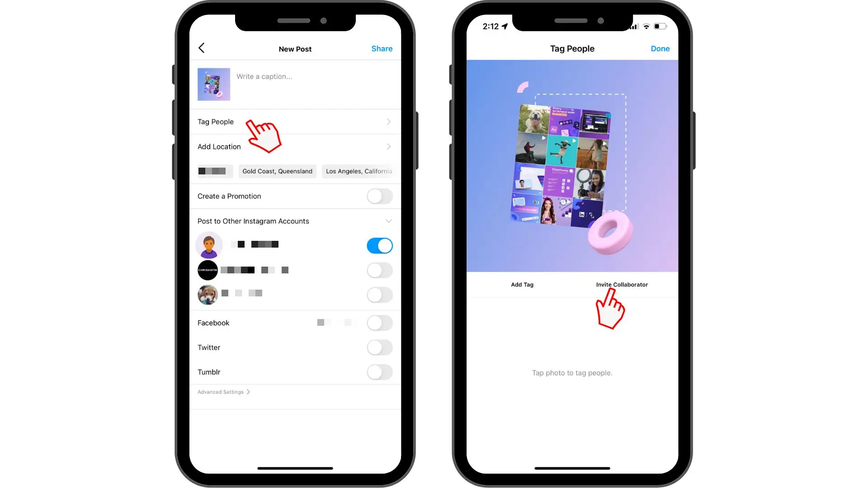Expand the Post to Other Instagram Accounts section
The height and width of the screenshot is (488, 868).
pos(389,221)
